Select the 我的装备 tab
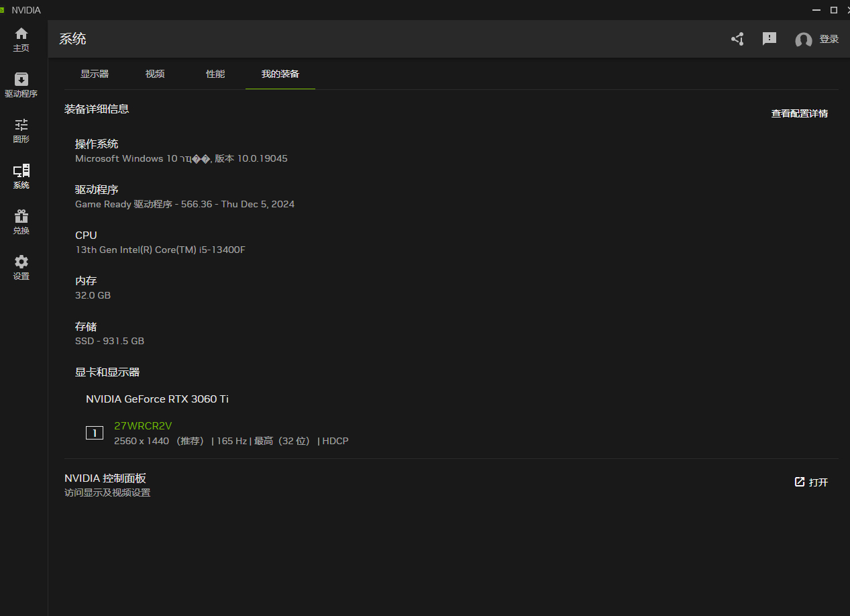The width and height of the screenshot is (850, 616). coord(280,74)
